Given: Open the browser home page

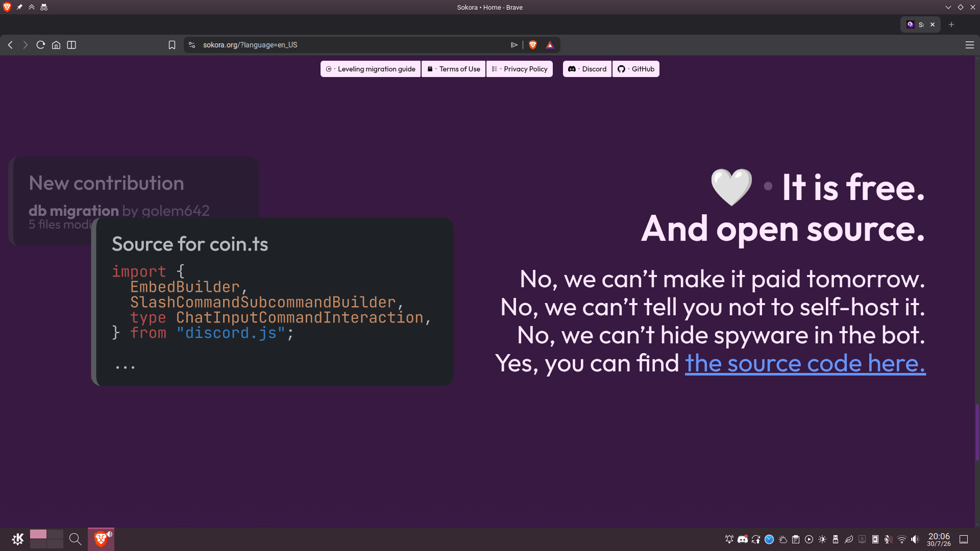Looking at the screenshot, I should point(56,45).
